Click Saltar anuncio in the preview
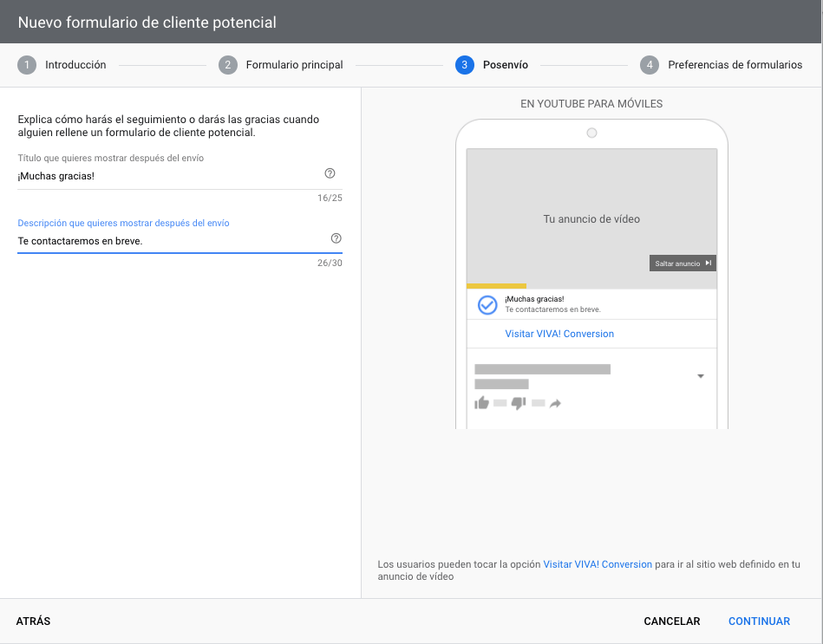 pyautogui.click(x=683, y=263)
